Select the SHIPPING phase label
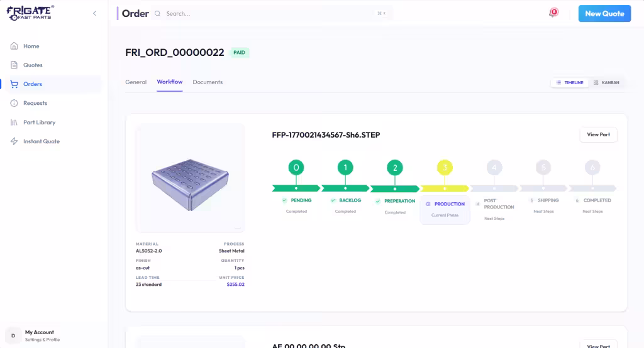Image resolution: width=644 pixels, height=348 pixels. [548, 200]
